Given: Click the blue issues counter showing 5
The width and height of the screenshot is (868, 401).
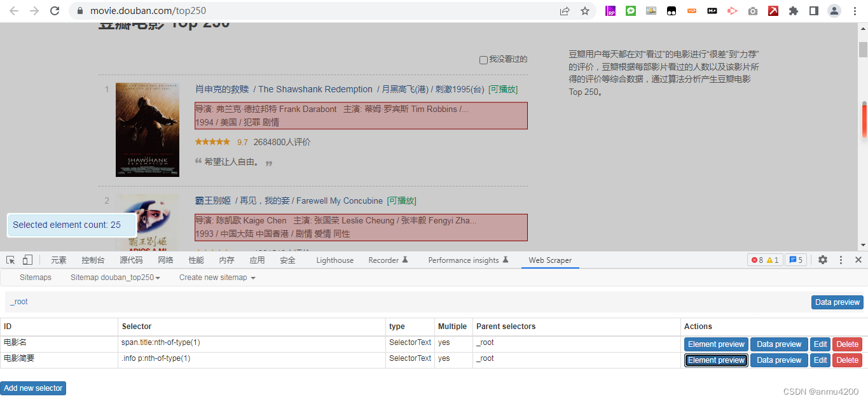Looking at the screenshot, I should click(x=796, y=260).
